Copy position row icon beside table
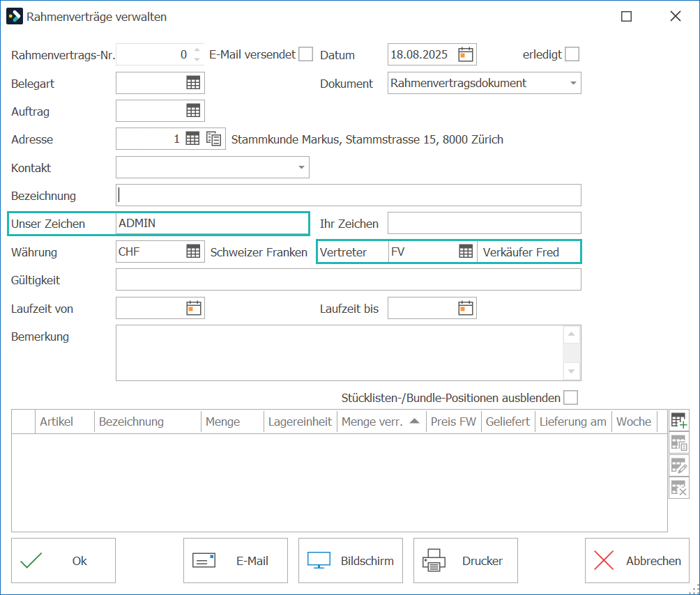 [x=679, y=443]
